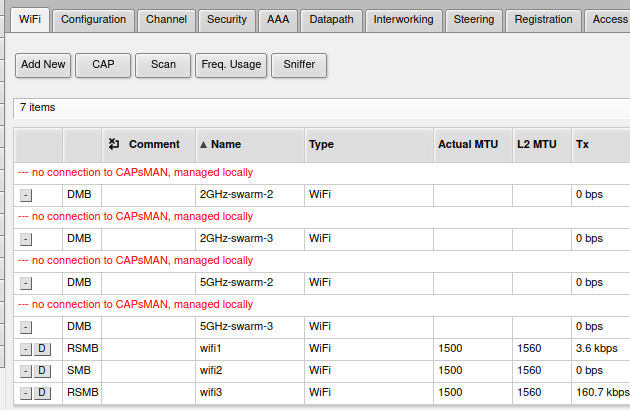Open the Freq. Usage tool
Screen dimensions: 630x410
(x=231, y=64)
